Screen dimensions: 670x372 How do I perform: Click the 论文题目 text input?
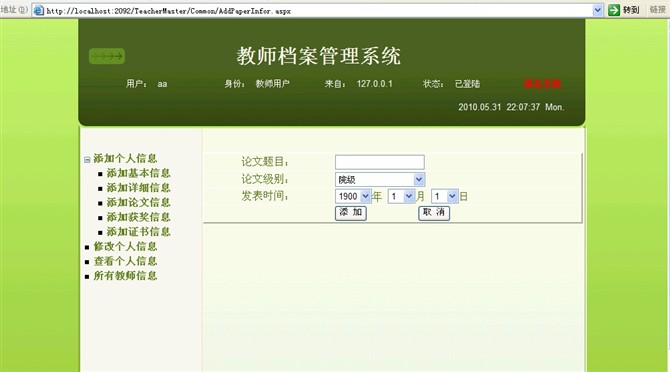pos(380,162)
